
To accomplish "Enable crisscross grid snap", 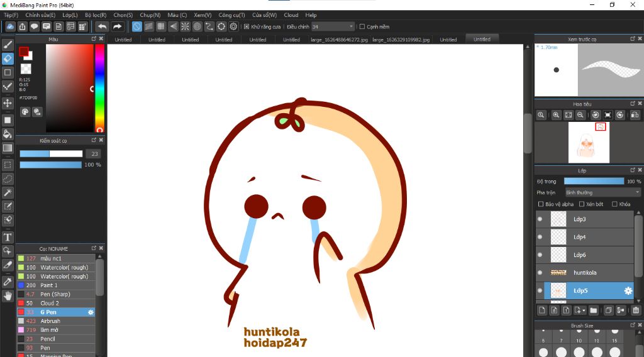I will 161,26.
